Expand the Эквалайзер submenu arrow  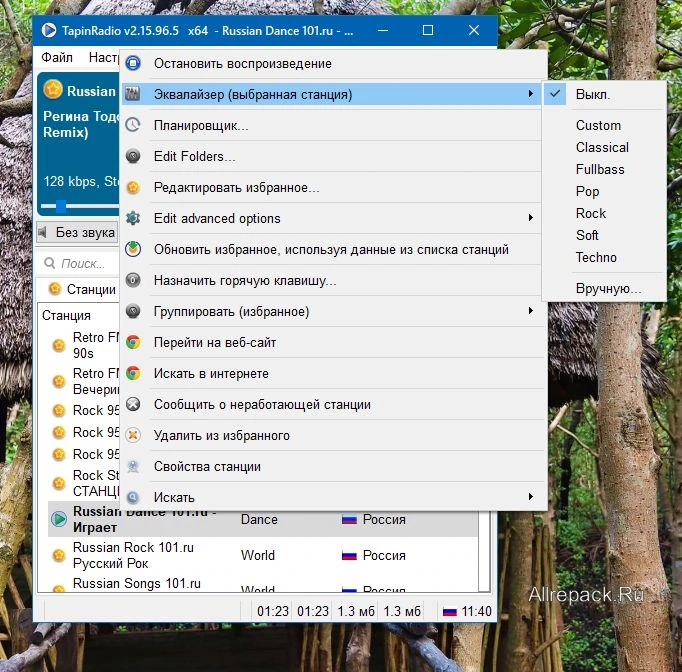[x=530, y=94]
